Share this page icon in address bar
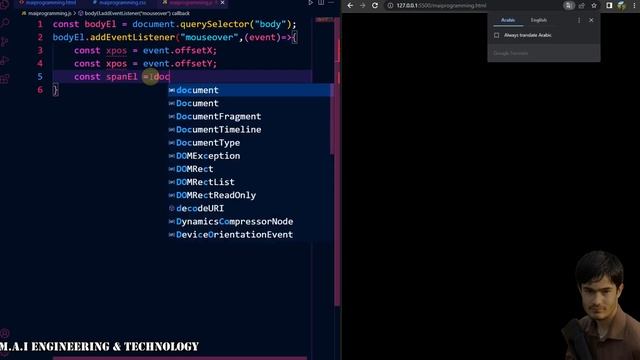Image resolution: width=640 pixels, height=360 pixels. point(582,6)
